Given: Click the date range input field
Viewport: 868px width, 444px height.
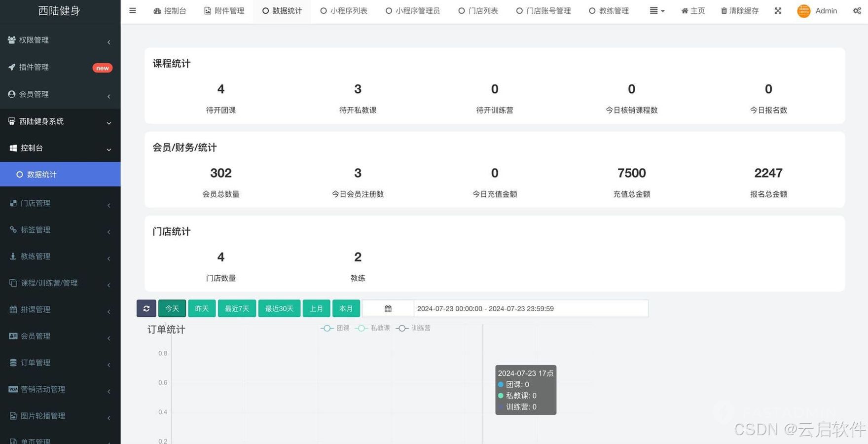Looking at the screenshot, I should (x=531, y=308).
